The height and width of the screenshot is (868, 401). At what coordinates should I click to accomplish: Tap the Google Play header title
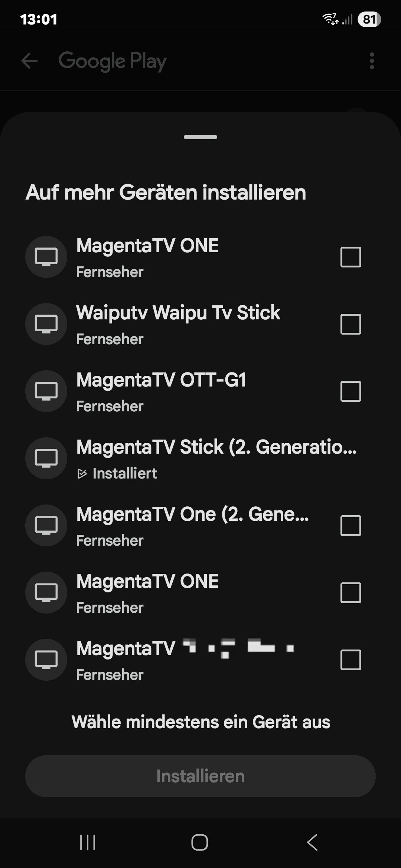[x=112, y=61]
